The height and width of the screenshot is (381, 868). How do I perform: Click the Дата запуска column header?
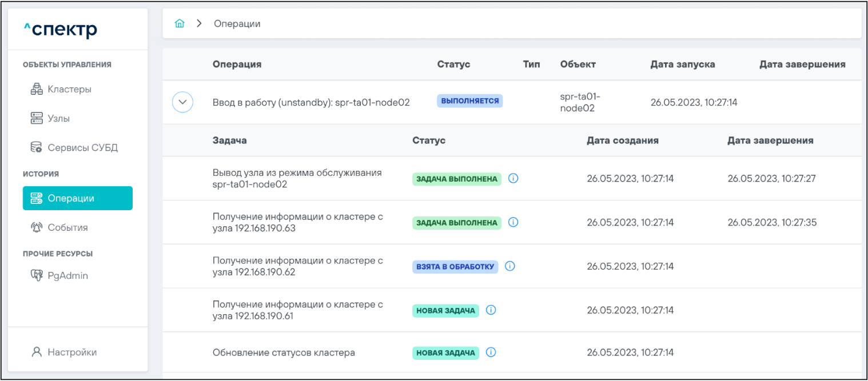[682, 64]
